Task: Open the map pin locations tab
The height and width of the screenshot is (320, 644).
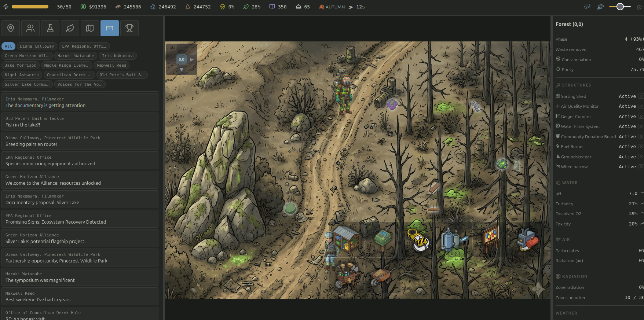Action: click(11, 28)
